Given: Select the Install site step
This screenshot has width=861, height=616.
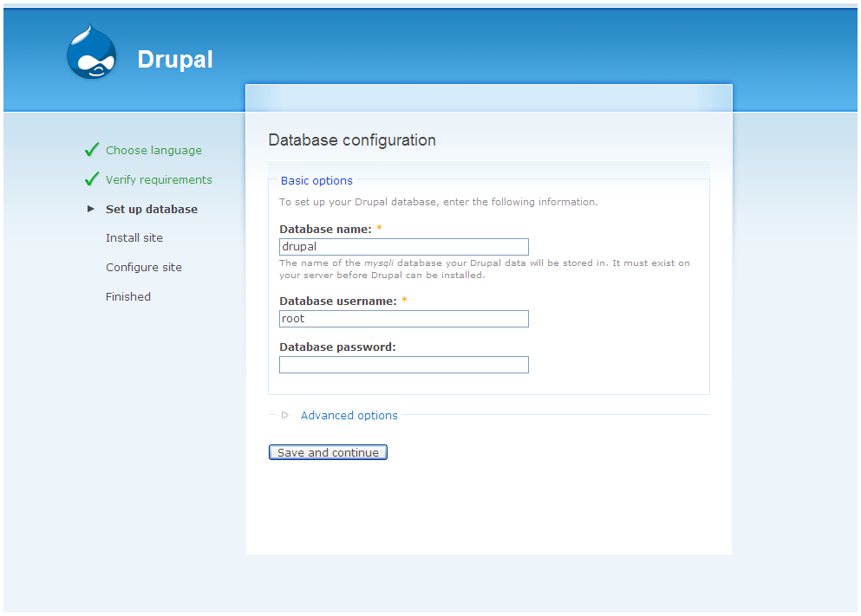Looking at the screenshot, I should click(134, 238).
